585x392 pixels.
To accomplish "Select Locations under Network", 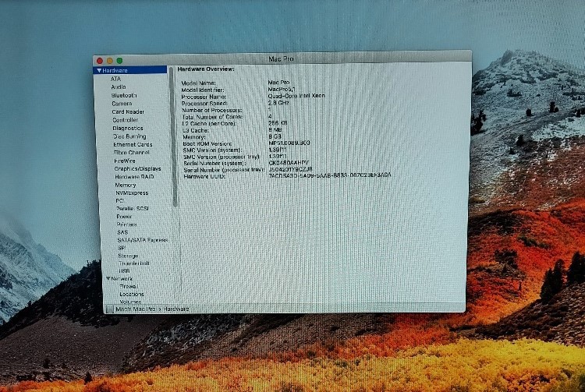I will 132,294.
